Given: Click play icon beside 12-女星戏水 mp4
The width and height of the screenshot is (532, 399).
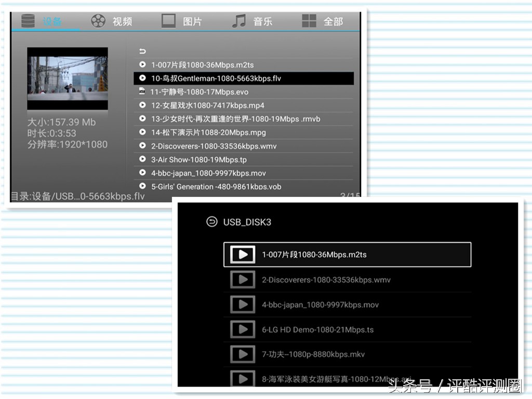Looking at the screenshot, I should coord(142,105).
